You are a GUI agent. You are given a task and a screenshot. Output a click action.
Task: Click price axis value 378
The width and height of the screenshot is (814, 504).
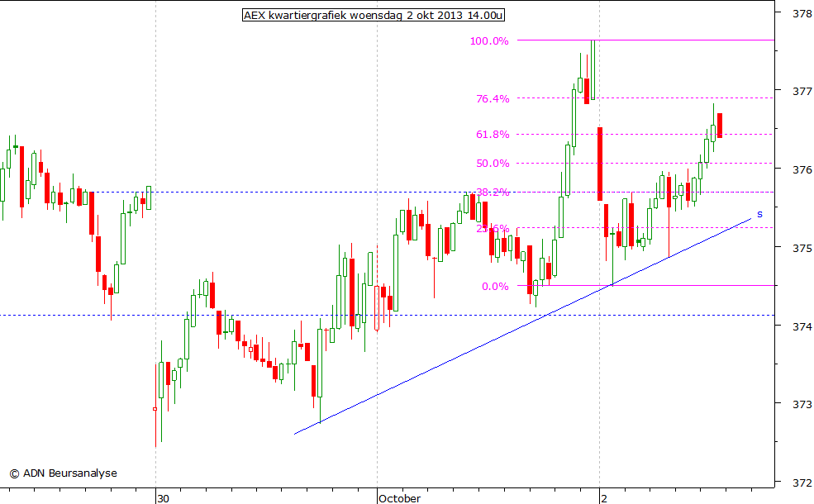coord(802,14)
